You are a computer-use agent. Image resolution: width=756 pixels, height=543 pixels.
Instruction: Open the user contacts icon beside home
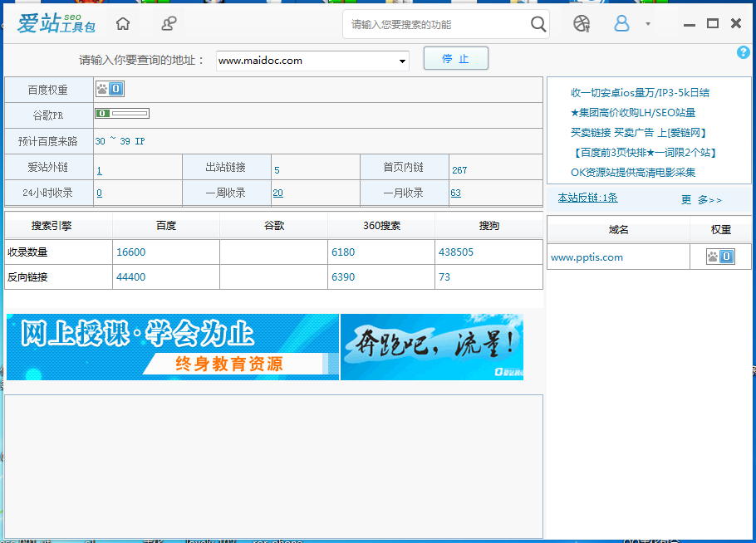(169, 23)
